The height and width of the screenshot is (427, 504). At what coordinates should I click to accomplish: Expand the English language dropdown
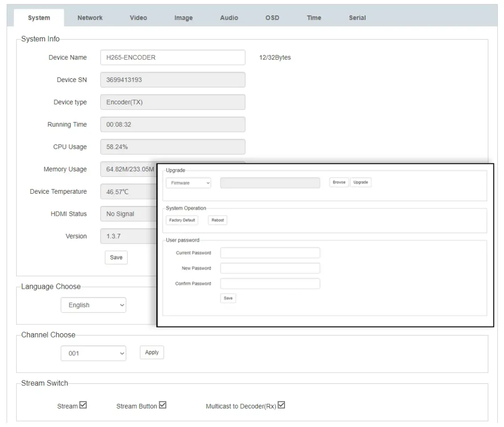click(93, 305)
